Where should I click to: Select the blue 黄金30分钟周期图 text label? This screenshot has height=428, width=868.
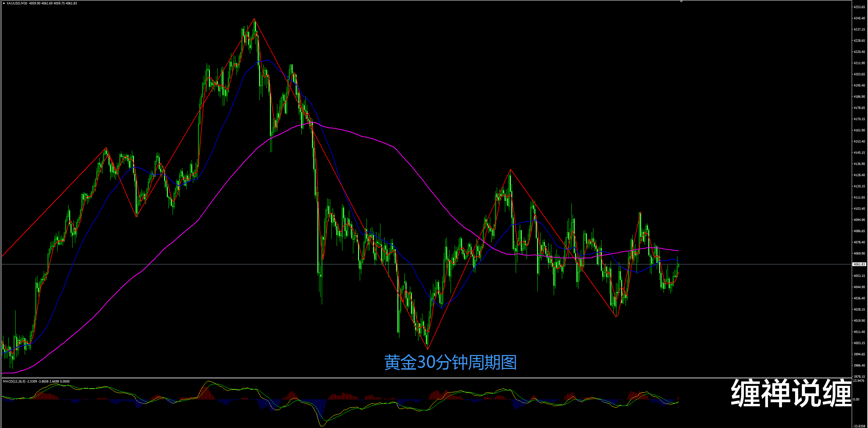(450, 362)
